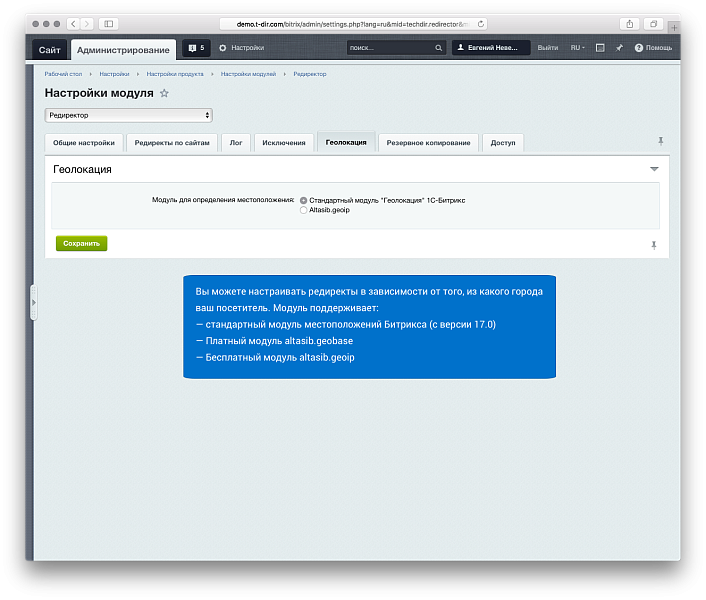Click the pin icon beside the tabs row
Image resolution: width=706 pixels, height=600 pixels.
(x=661, y=141)
